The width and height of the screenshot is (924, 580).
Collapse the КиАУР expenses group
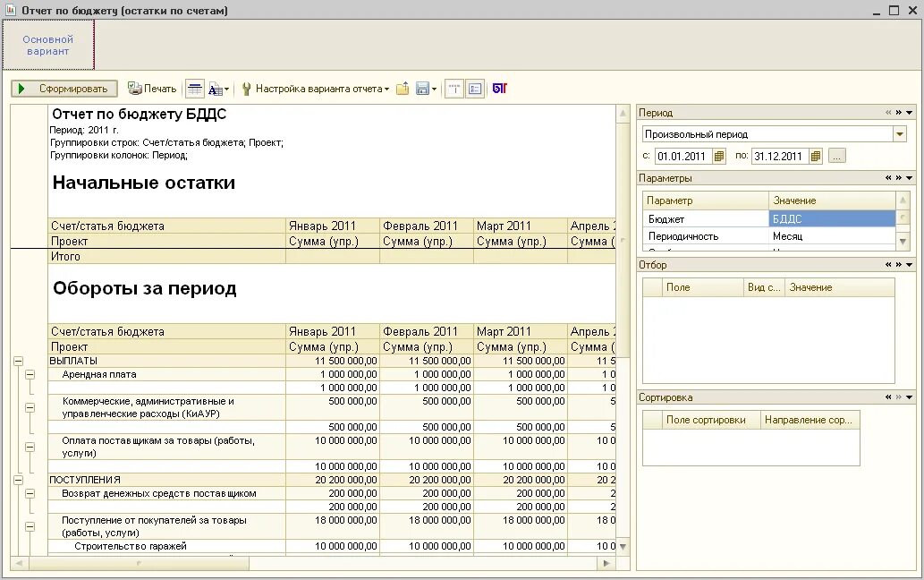[30, 407]
